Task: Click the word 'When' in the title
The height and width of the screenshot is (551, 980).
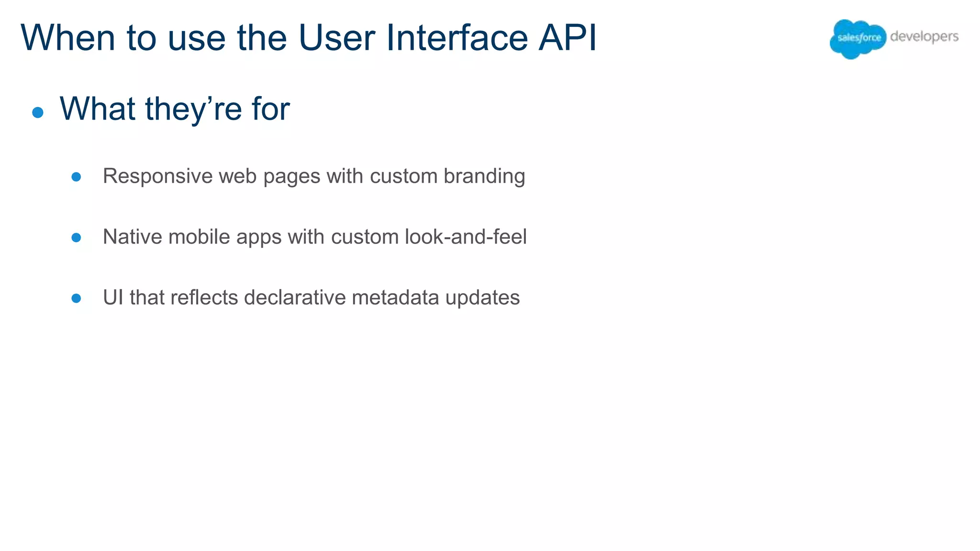Action: point(68,38)
